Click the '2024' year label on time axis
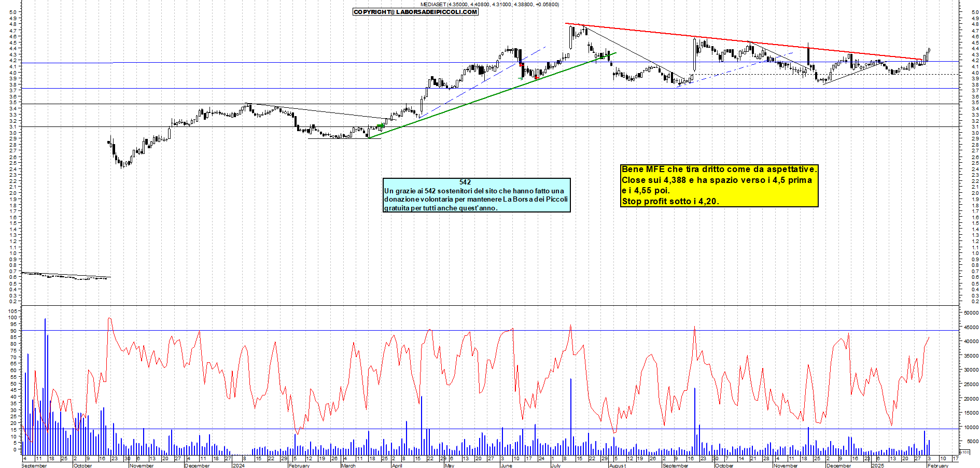 pyautogui.click(x=239, y=465)
